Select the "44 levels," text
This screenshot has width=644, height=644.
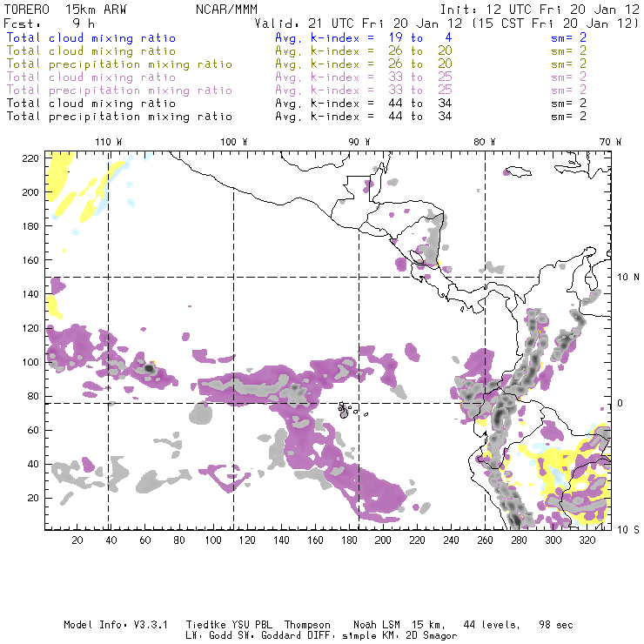(492, 625)
